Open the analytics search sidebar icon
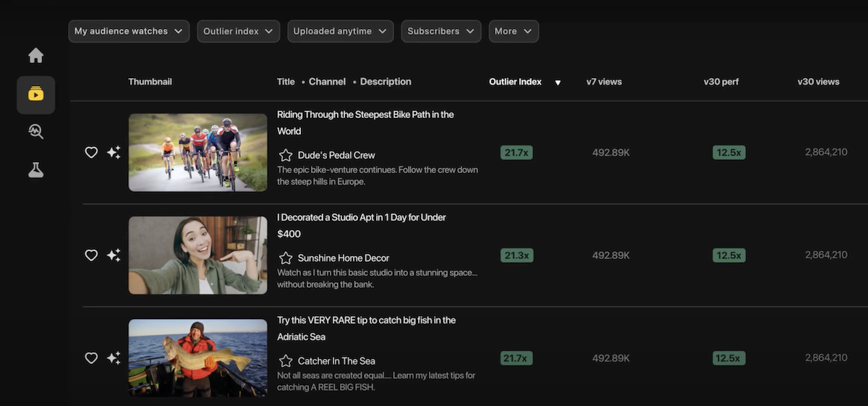Viewport: 868px width, 406px height. pyautogui.click(x=35, y=131)
